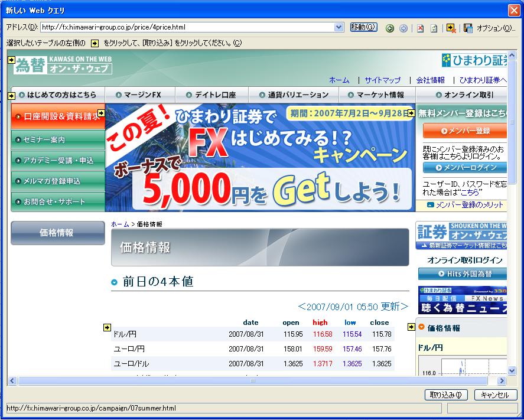This screenshot has width=524, height=420.
Task: Click the メルマガ登録申込 sidebar item
Action: tap(58, 181)
